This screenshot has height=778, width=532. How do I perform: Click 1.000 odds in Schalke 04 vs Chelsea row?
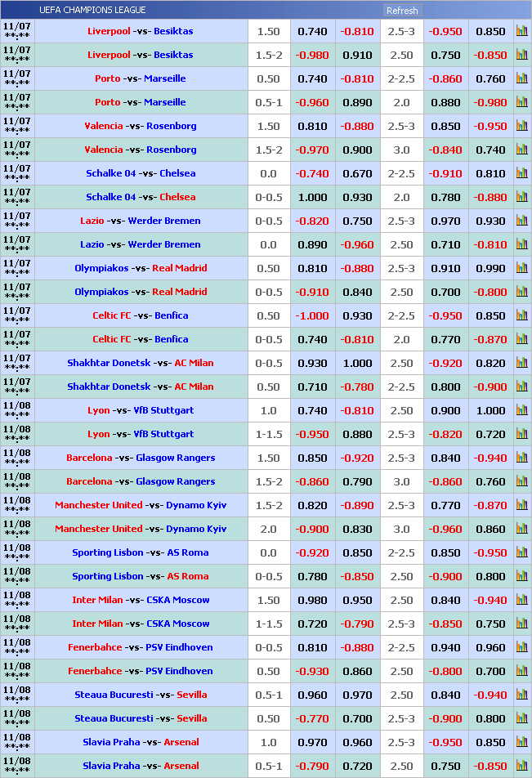click(x=312, y=198)
